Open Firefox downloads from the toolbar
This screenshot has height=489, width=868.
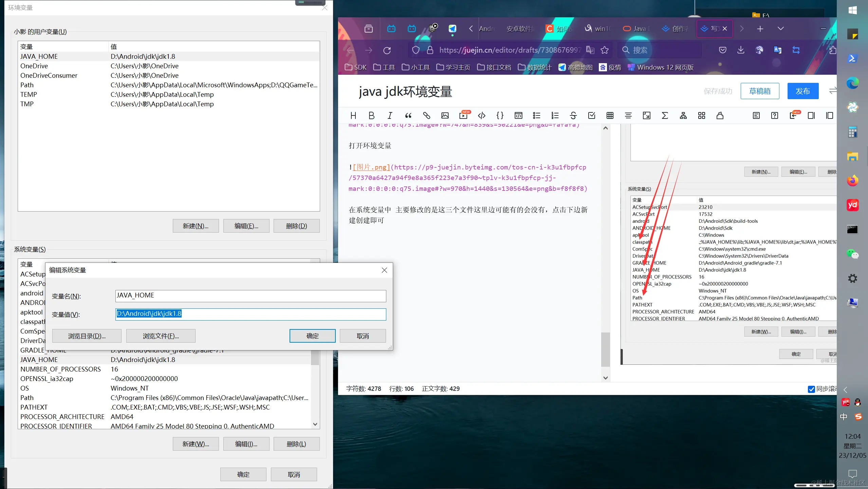740,50
